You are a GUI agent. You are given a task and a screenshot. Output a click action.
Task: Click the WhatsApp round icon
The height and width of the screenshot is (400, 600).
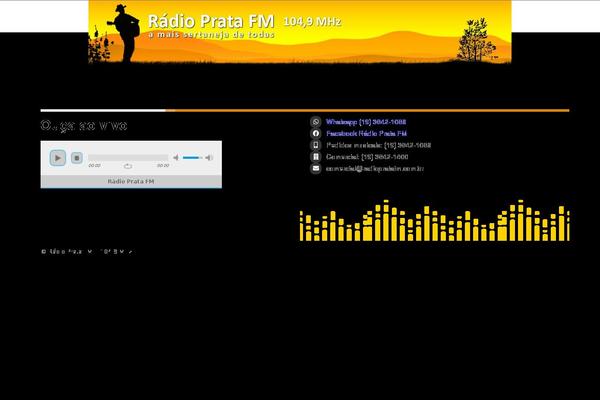tap(316, 122)
